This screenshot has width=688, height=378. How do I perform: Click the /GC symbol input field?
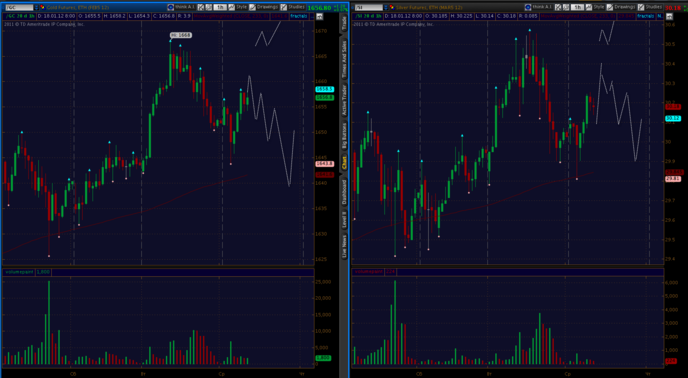(19, 7)
